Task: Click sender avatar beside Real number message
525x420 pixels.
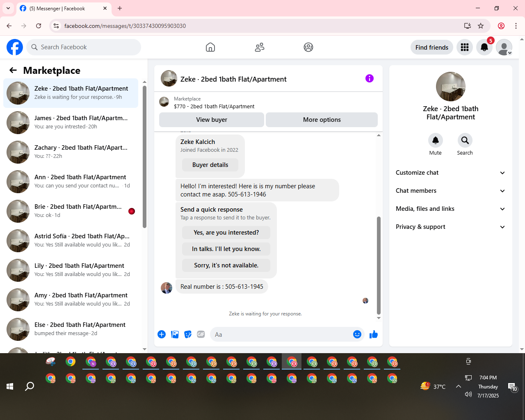Action: pos(167,288)
